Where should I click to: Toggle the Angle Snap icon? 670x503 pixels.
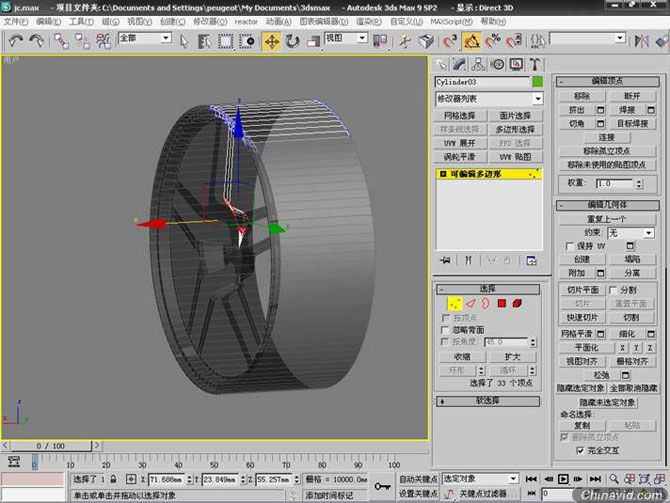[472, 41]
